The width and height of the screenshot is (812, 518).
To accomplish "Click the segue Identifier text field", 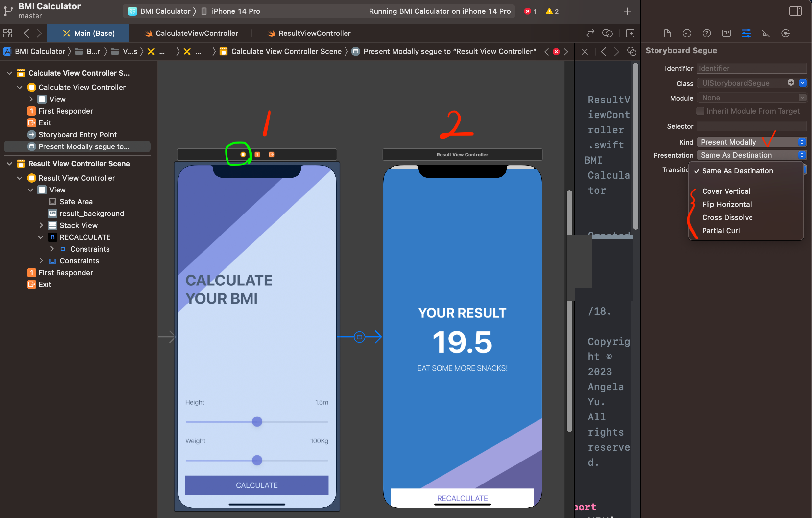I will 751,68.
